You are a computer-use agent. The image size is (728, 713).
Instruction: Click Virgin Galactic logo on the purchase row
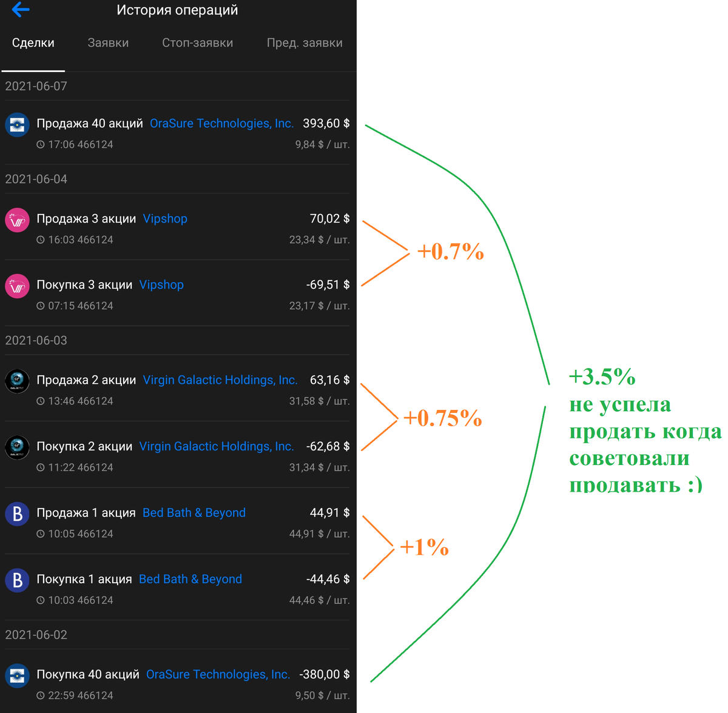[17, 447]
